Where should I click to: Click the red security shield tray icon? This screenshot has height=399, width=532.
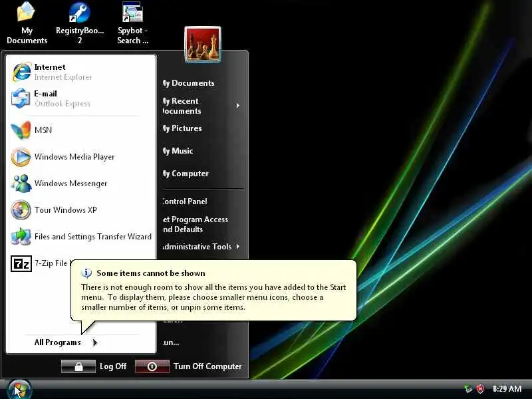(480, 389)
